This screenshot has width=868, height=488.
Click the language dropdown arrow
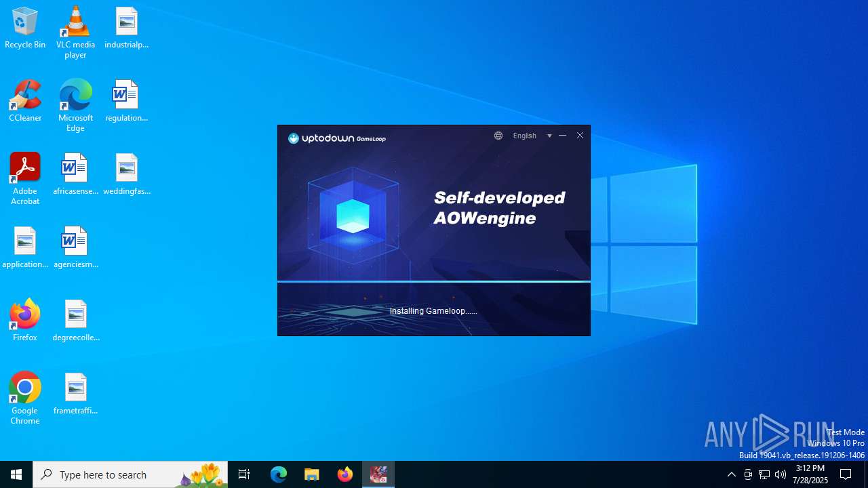point(549,136)
